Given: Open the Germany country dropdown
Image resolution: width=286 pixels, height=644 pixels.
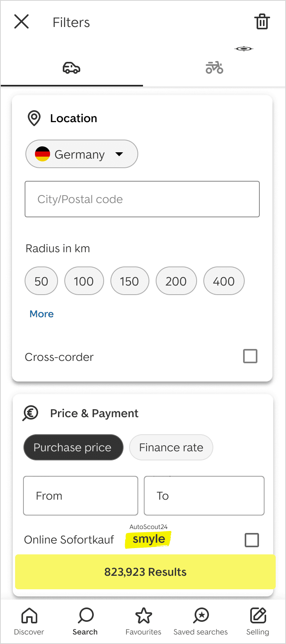Looking at the screenshot, I should point(81,154).
